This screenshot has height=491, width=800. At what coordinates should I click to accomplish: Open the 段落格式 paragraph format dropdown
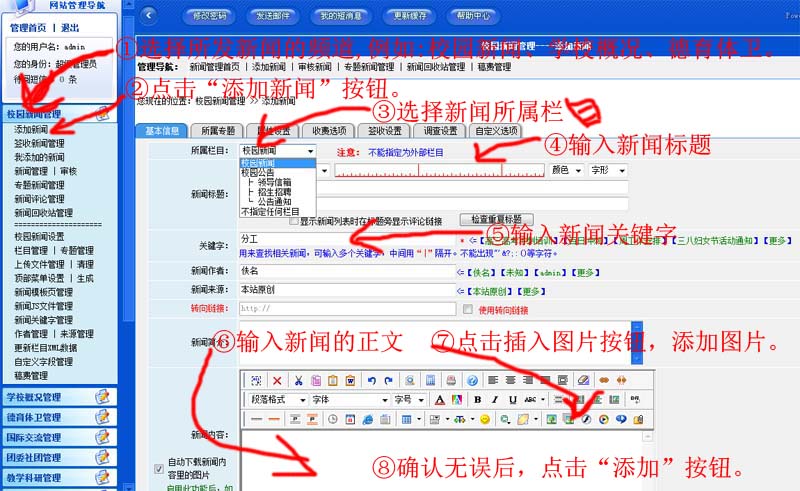click(273, 400)
